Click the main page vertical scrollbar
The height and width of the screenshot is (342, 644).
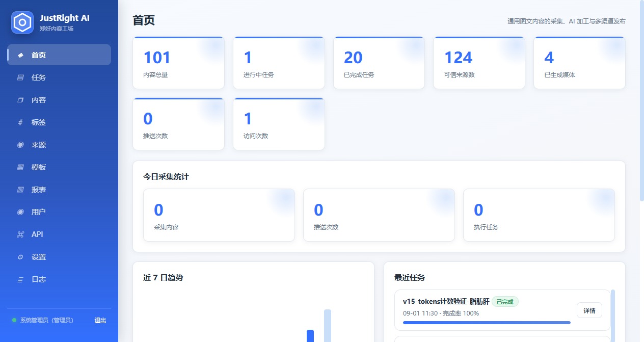(641, 102)
